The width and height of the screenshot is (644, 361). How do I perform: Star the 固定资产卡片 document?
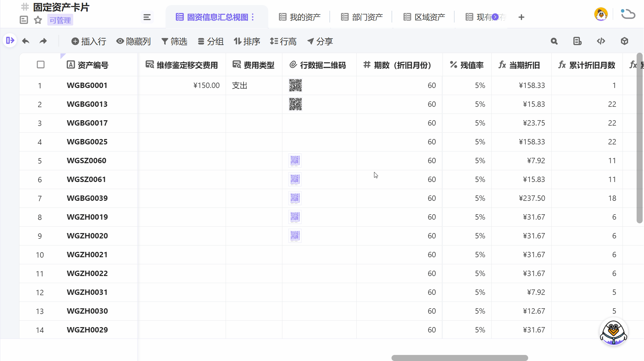click(38, 20)
